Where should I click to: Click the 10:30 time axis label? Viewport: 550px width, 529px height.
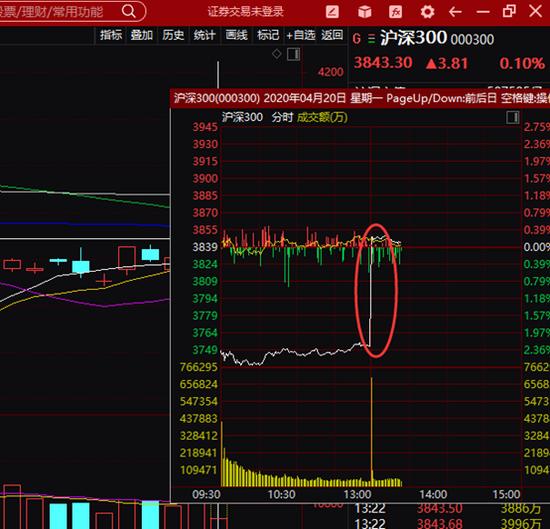[x=281, y=495]
